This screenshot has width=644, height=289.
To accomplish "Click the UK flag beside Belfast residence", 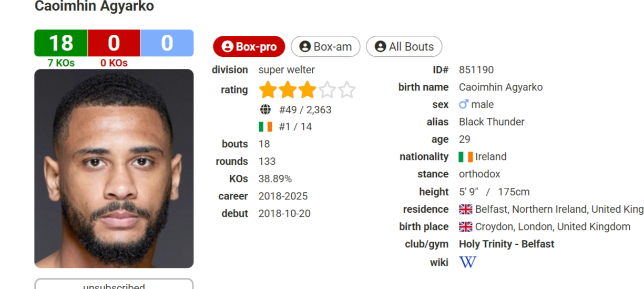I will tap(466, 210).
